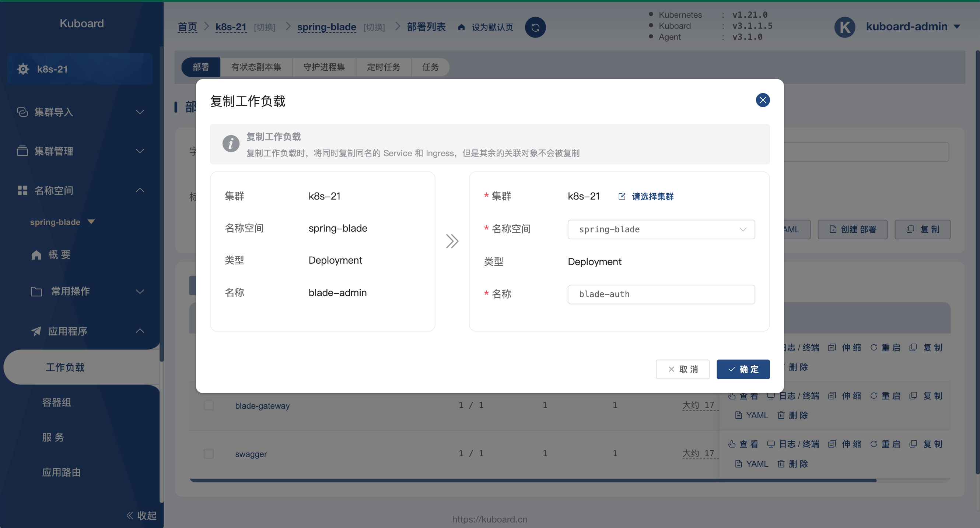Click the k8s-21 gear icon in sidebar
The height and width of the screenshot is (528, 980).
(23, 69)
